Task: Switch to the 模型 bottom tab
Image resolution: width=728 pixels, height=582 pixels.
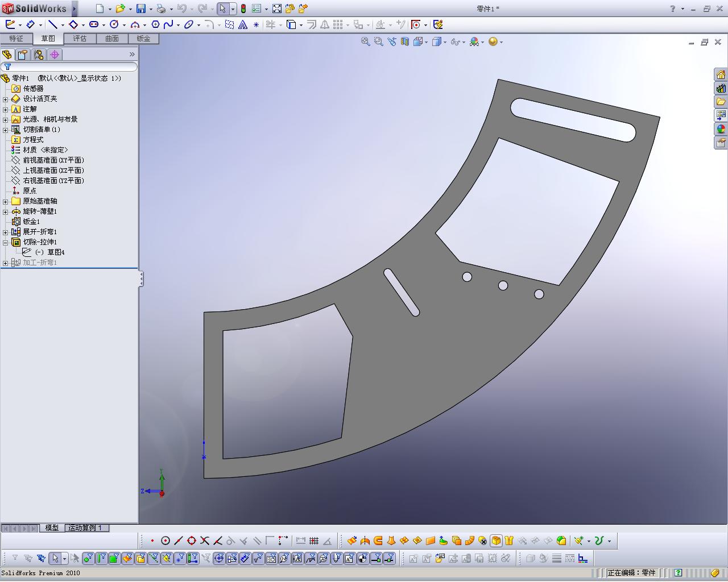Action: tap(52, 528)
